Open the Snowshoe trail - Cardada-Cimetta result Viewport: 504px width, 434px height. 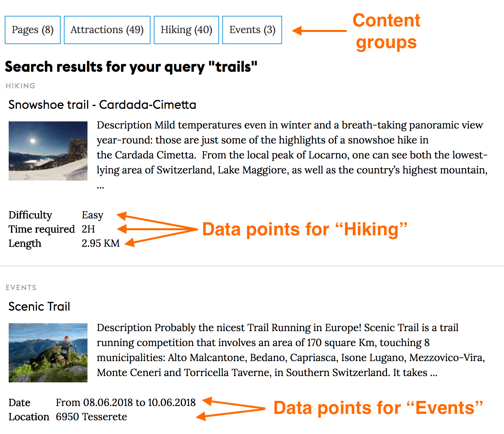pyautogui.click(x=102, y=105)
